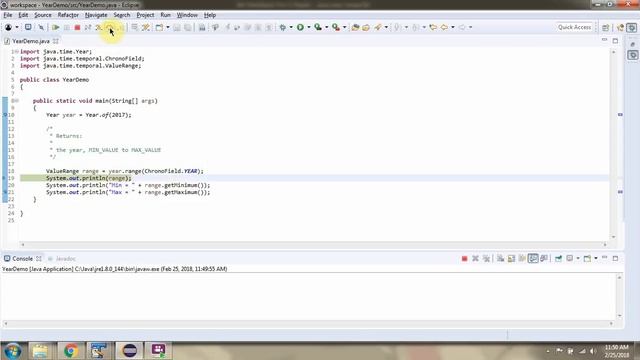The image size is (640, 360).
Task: Click the Suspend button in toolbar
Action: (67, 27)
